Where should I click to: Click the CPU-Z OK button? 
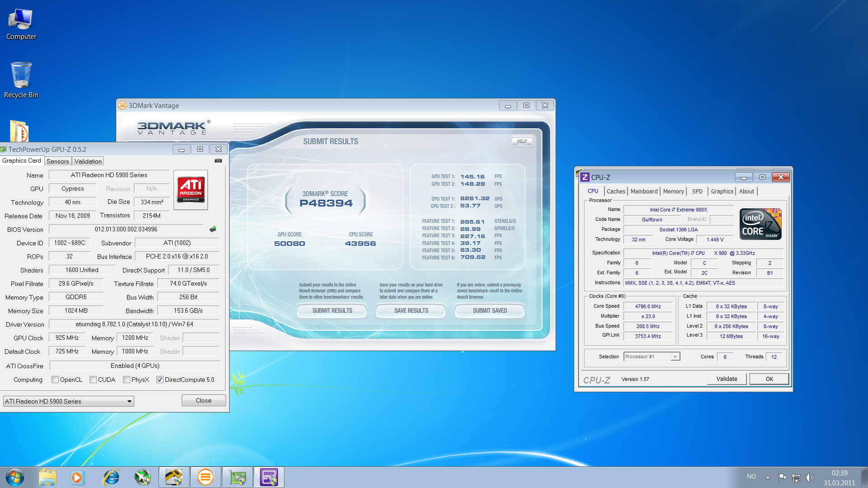pyautogui.click(x=769, y=379)
